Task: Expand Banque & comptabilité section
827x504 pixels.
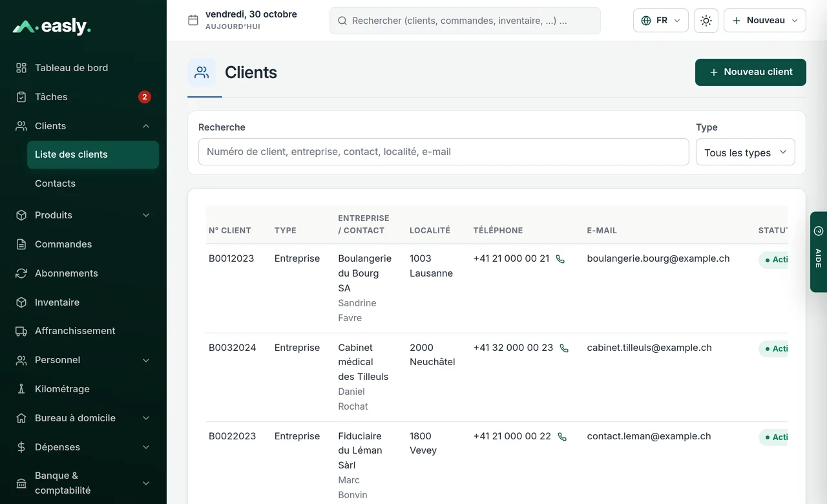Action: 146,483
